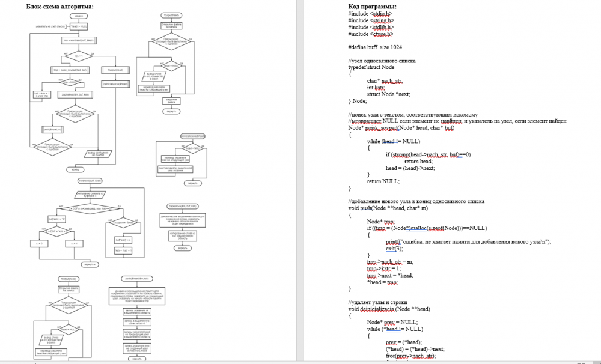The height and width of the screenshot is (364, 601).
Task: Click the 'buf[*kstr] = c' block
Action: (x=123, y=240)
